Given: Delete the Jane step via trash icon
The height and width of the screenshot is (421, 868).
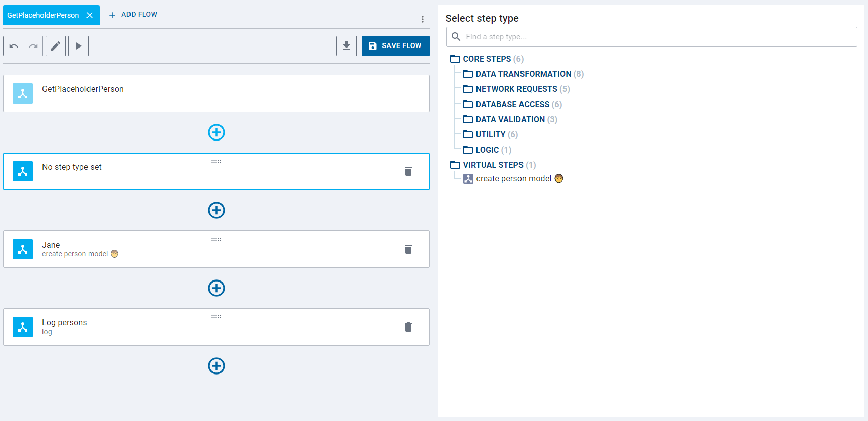Looking at the screenshot, I should (x=408, y=249).
